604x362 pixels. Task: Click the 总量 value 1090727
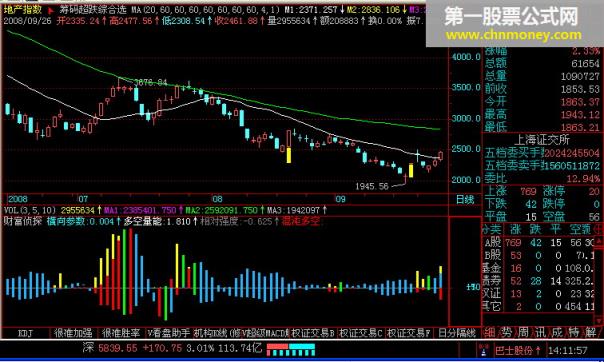point(580,76)
